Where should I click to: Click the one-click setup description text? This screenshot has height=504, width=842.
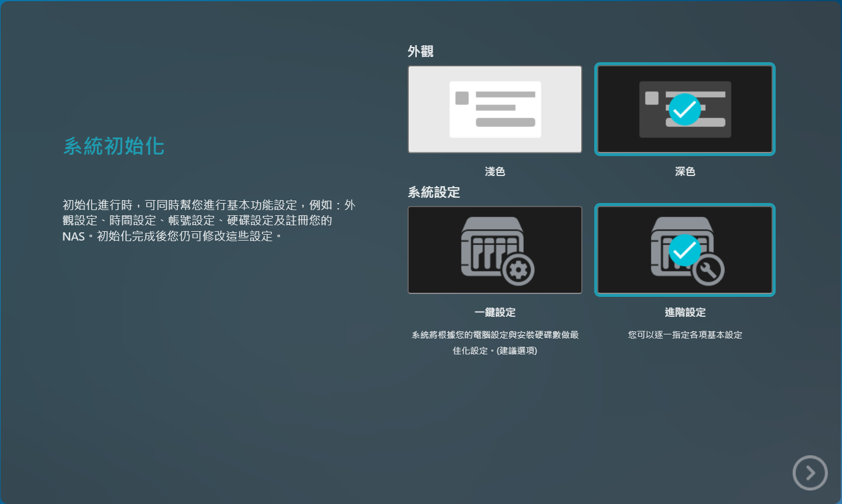pos(495,342)
